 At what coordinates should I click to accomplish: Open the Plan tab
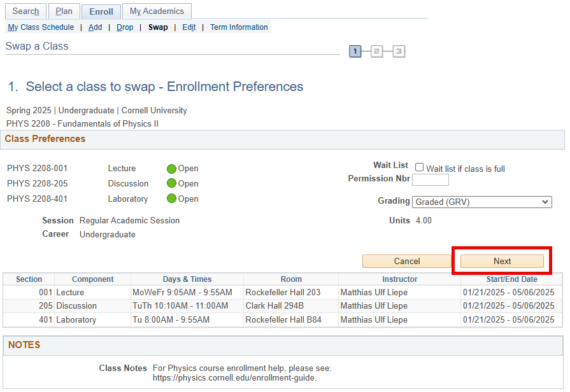point(64,11)
